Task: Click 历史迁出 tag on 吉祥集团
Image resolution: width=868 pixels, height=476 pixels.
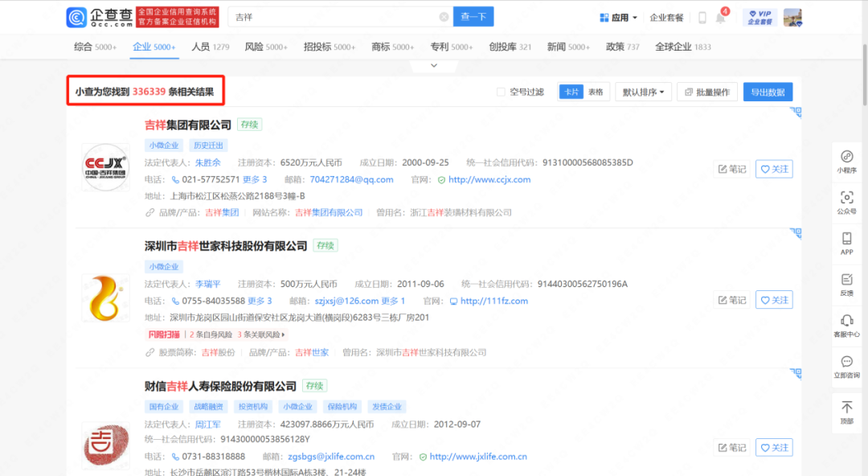Action: 208,146
